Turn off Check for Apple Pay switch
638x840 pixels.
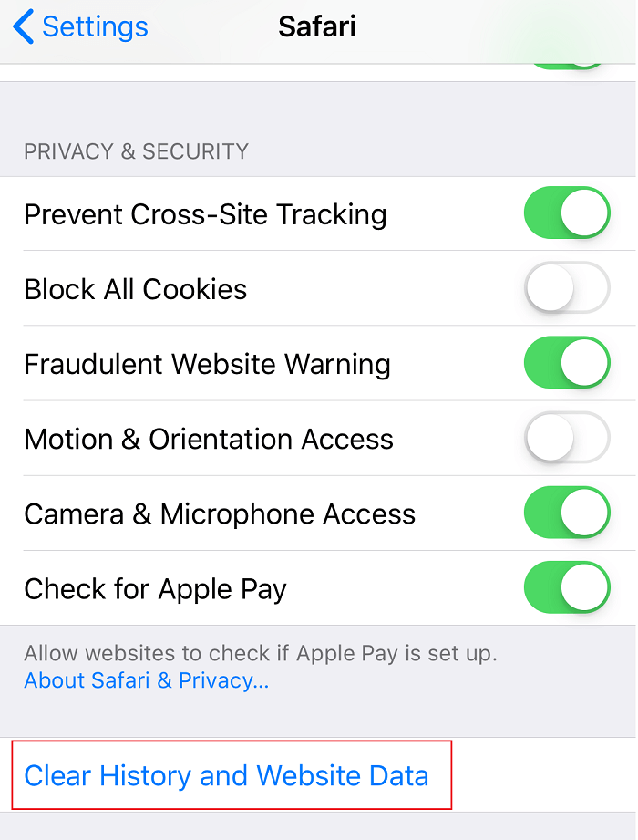(567, 587)
